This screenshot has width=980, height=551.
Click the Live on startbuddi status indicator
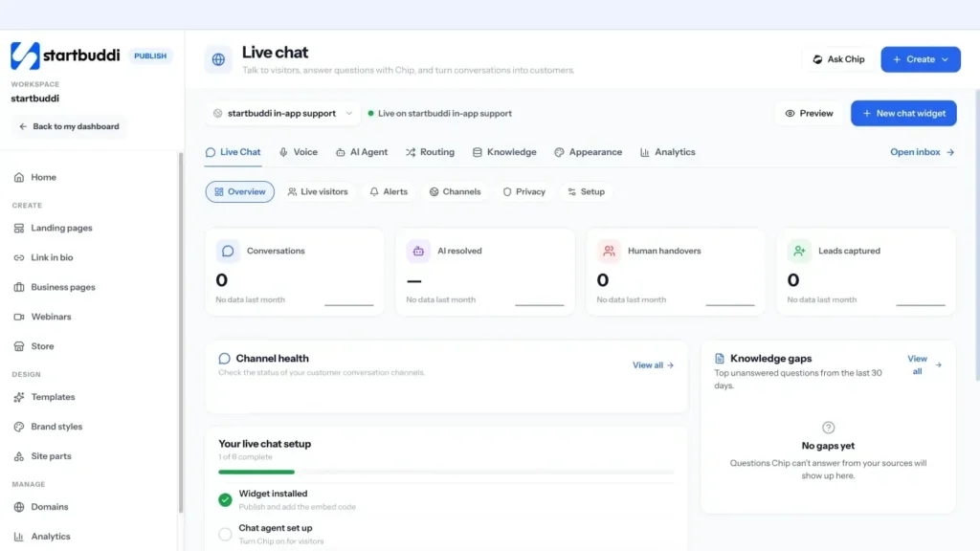tap(440, 114)
